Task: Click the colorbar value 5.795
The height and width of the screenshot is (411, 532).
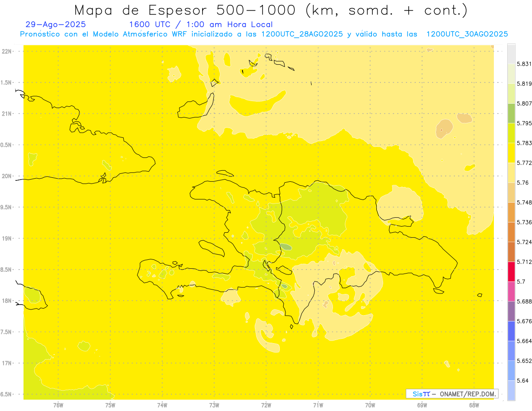Action: [x=524, y=123]
